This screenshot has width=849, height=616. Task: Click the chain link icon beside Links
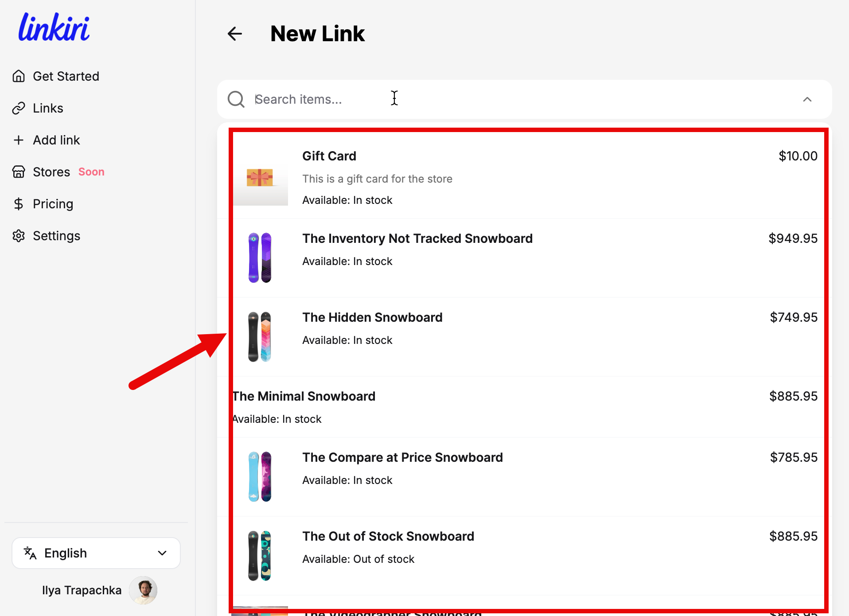pos(19,108)
